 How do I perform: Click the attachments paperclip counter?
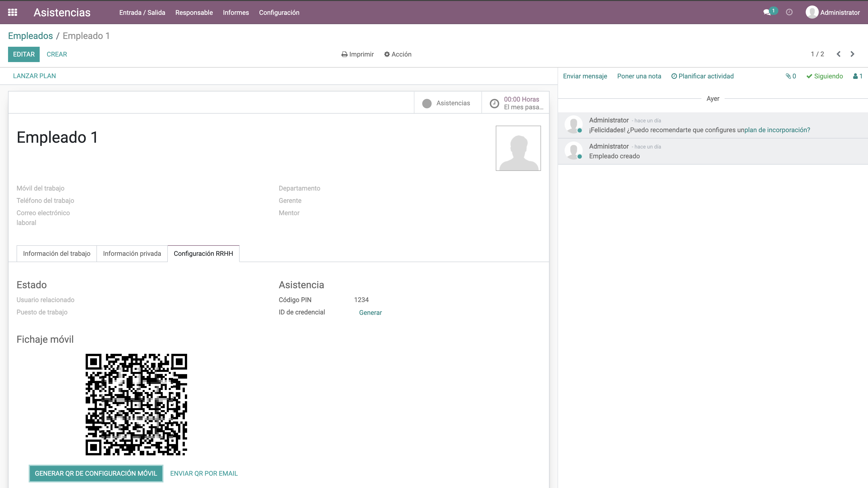[791, 76]
